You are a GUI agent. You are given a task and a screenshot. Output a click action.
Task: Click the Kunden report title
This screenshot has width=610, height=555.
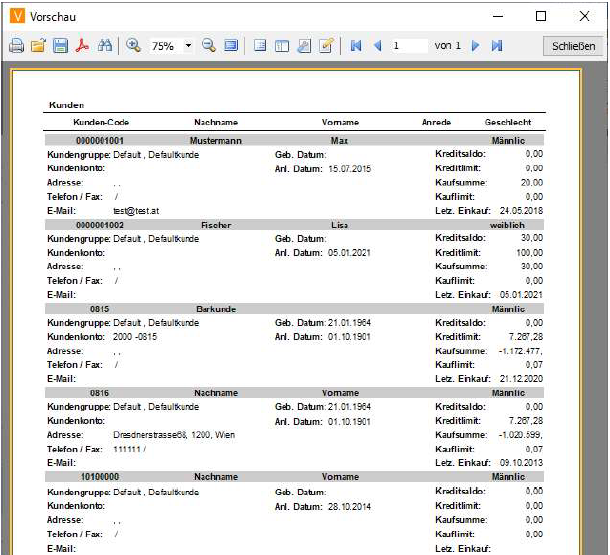tap(67, 105)
